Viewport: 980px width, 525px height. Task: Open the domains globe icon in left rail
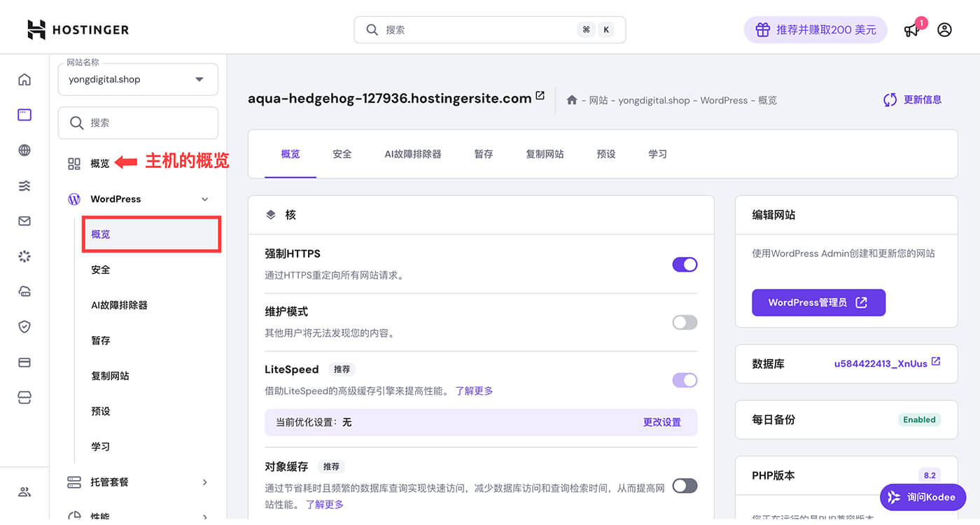coord(24,150)
